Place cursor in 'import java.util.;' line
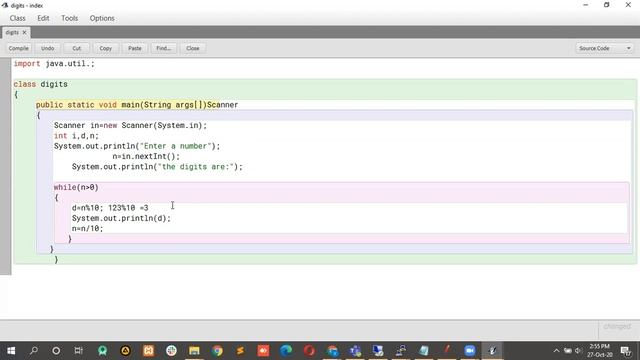The image size is (640, 360). 54,64
